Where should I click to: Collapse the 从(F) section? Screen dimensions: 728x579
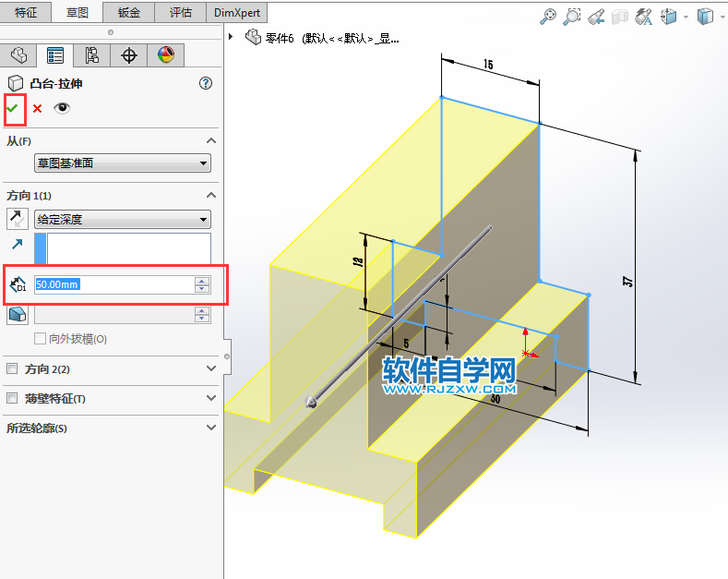(211, 140)
